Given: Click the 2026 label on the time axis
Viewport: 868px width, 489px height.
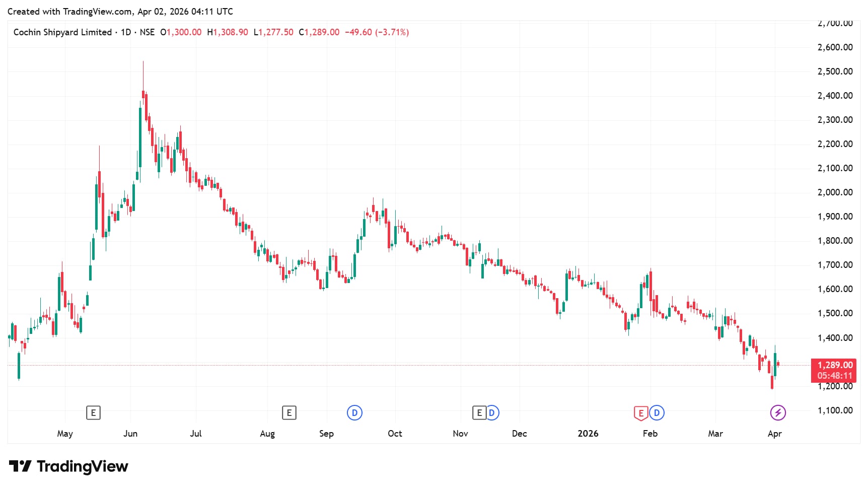Looking at the screenshot, I should [588, 434].
